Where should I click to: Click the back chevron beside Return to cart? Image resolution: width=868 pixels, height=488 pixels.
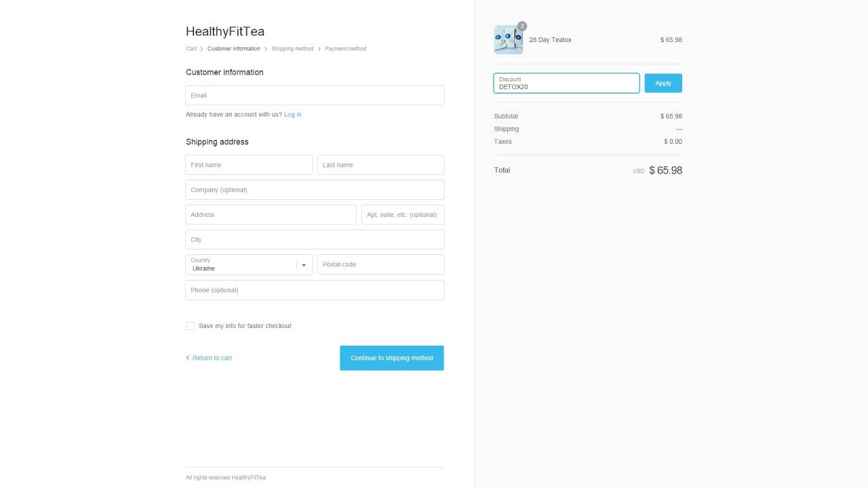188,358
